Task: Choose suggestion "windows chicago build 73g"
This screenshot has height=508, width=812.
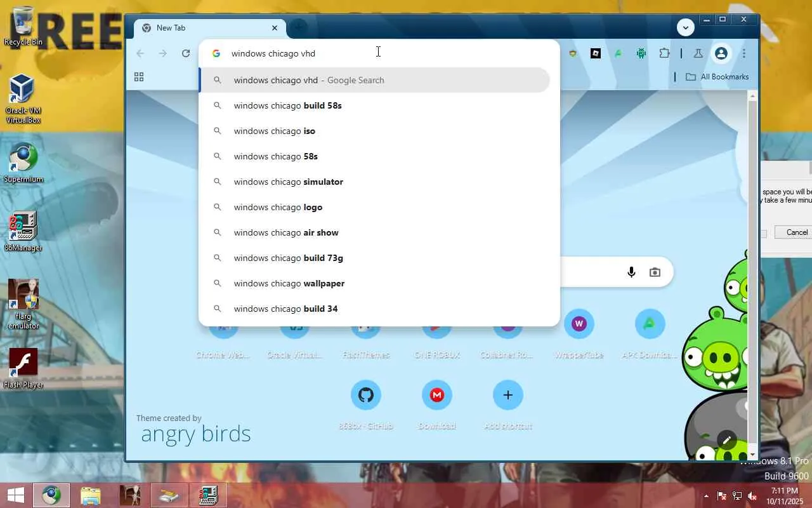Action: point(374,258)
